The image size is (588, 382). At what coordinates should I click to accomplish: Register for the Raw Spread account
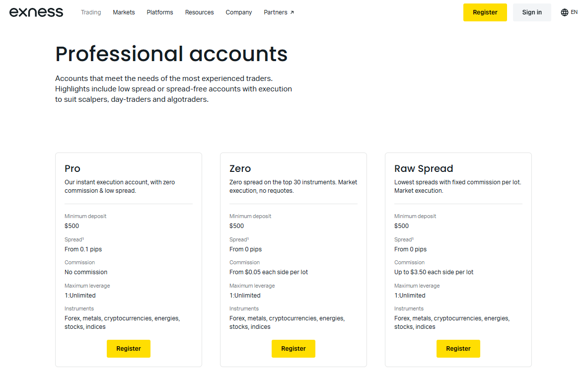coord(458,349)
